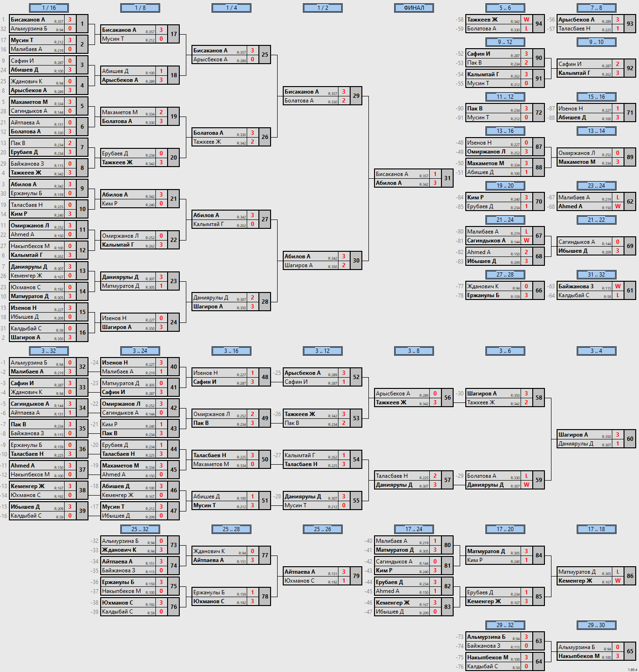
Task: Click the '1 / 2' semifinal header
Action: pos(323,7)
